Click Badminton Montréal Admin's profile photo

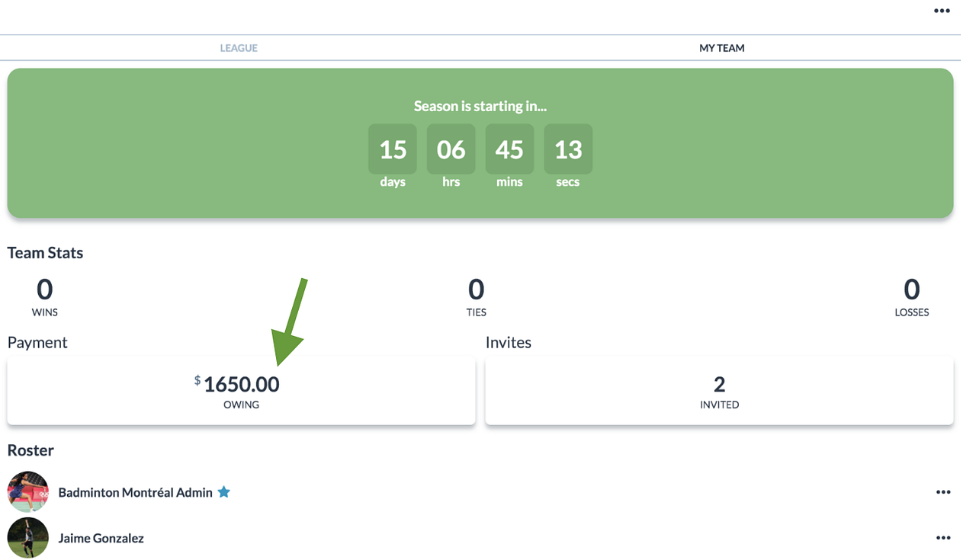coord(28,491)
